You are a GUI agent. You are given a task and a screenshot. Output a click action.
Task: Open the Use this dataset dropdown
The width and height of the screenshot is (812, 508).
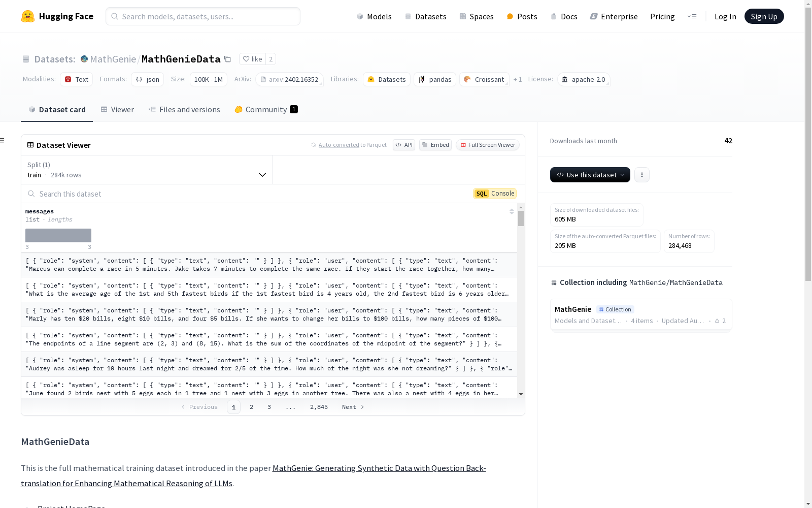pos(590,175)
